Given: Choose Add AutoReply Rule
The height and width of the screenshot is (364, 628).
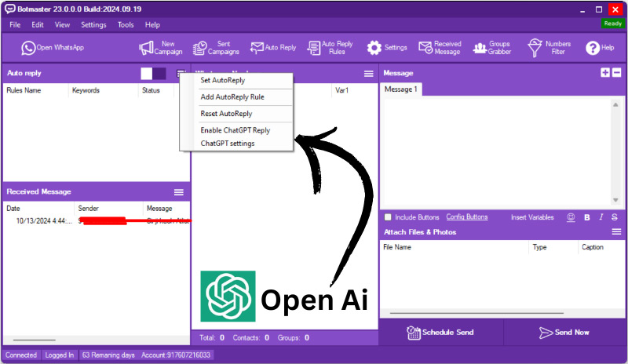Looking at the screenshot, I should click(236, 97).
